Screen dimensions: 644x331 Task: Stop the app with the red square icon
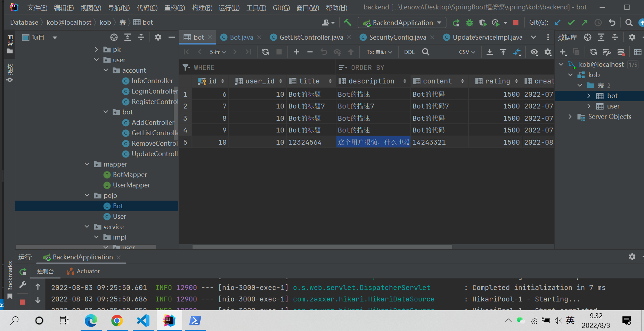point(516,22)
